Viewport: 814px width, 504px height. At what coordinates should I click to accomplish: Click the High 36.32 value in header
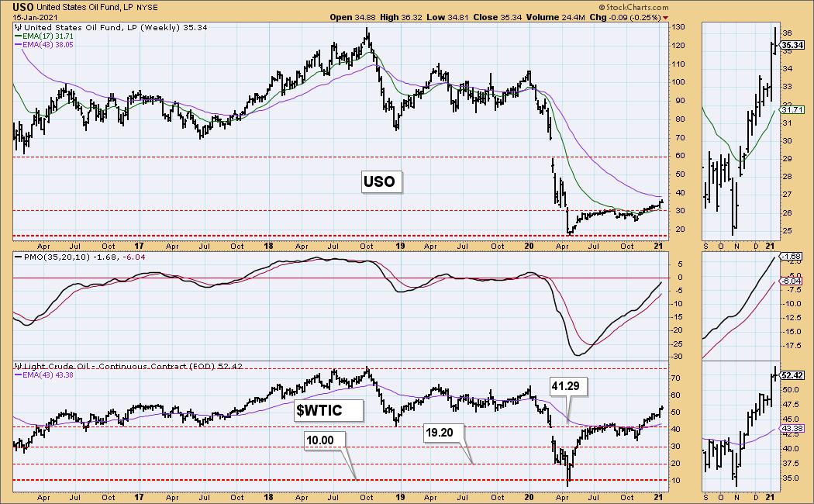click(402, 17)
